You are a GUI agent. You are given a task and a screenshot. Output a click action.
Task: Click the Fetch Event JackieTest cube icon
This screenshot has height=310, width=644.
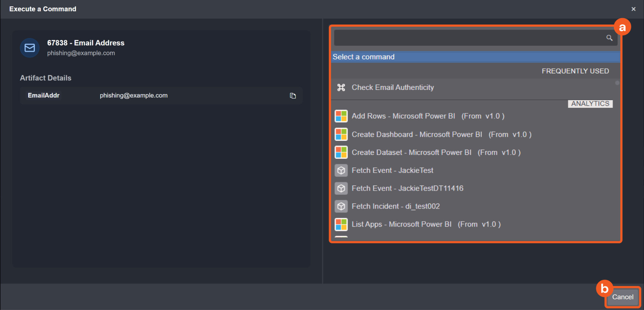[x=341, y=170]
